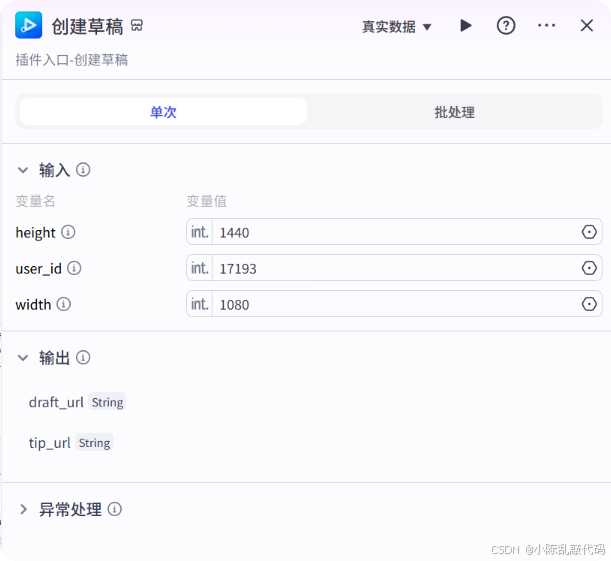The width and height of the screenshot is (611, 561).
Task: Click the user_id value field 17193
Action: 396,268
